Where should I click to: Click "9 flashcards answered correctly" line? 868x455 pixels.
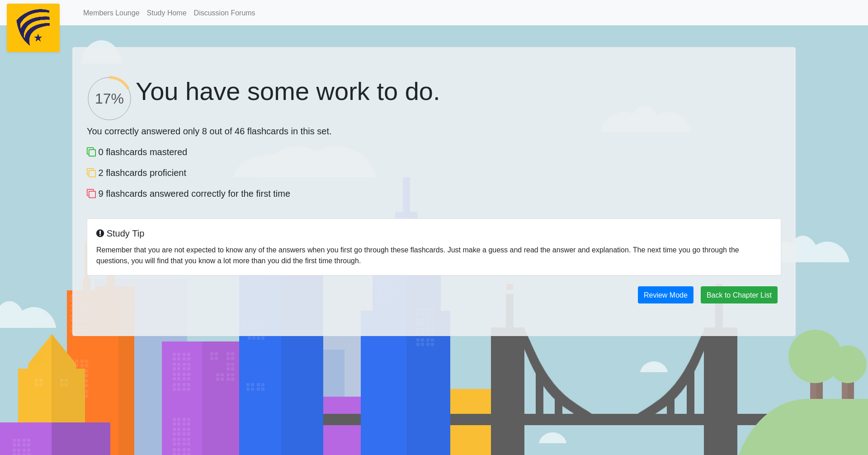click(x=194, y=194)
